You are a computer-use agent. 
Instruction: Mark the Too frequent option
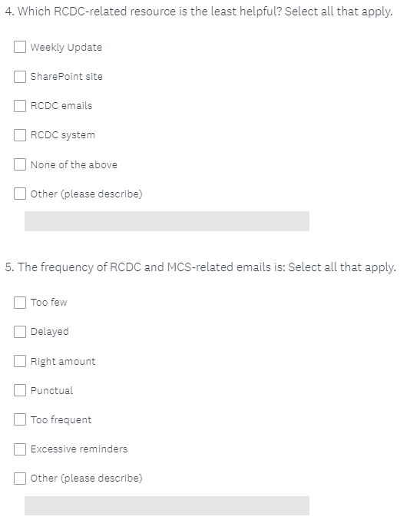pyautogui.click(x=20, y=419)
